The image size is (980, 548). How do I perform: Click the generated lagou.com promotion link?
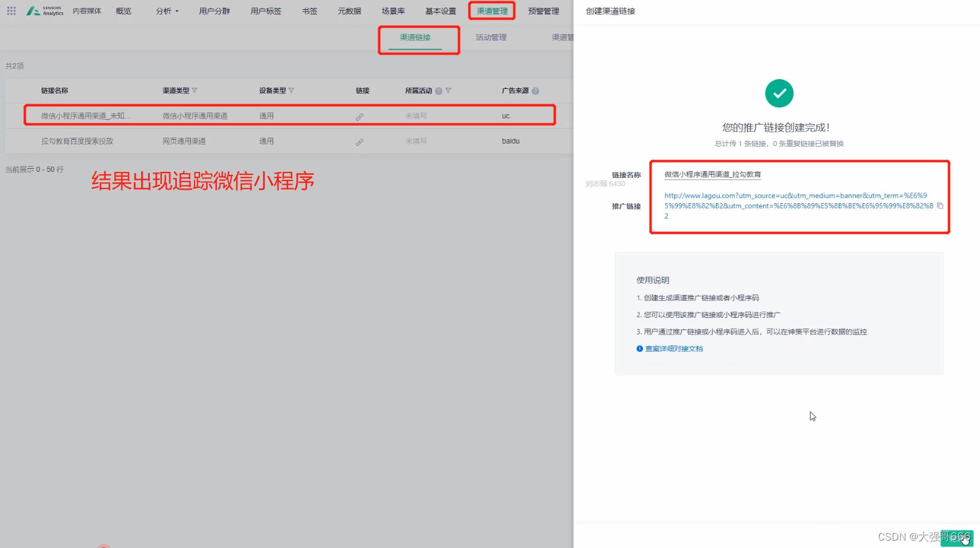[798, 206]
